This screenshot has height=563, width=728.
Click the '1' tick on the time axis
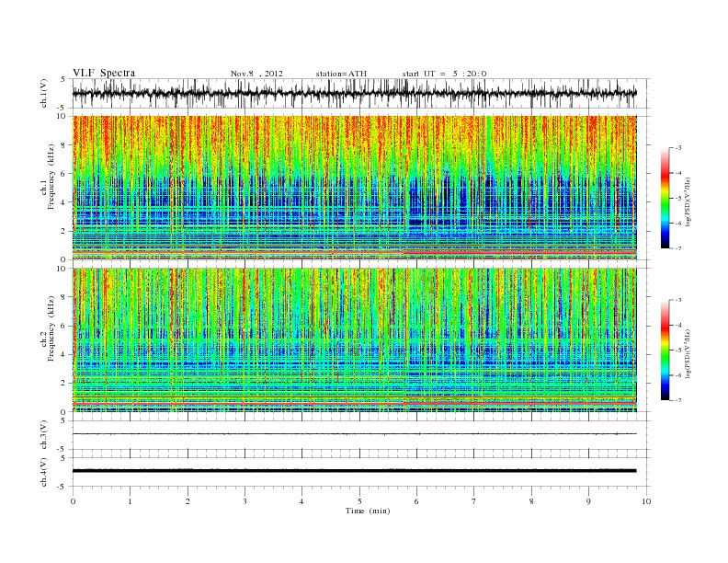point(130,501)
